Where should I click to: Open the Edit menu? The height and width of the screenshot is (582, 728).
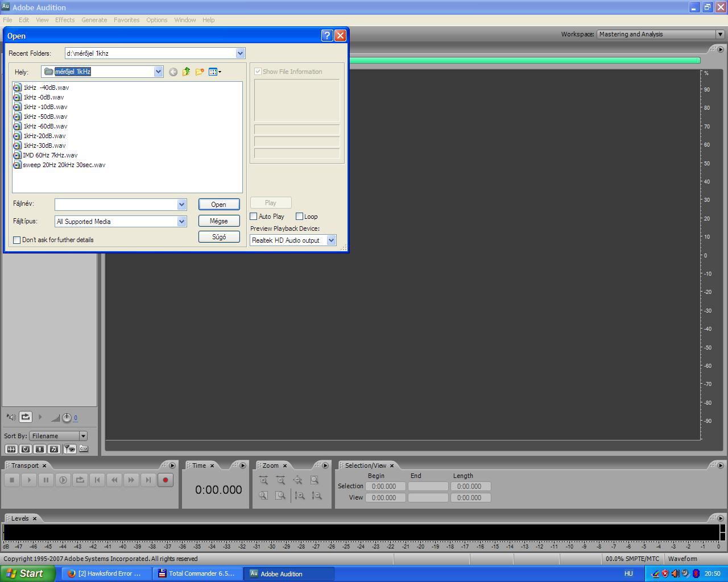click(24, 20)
